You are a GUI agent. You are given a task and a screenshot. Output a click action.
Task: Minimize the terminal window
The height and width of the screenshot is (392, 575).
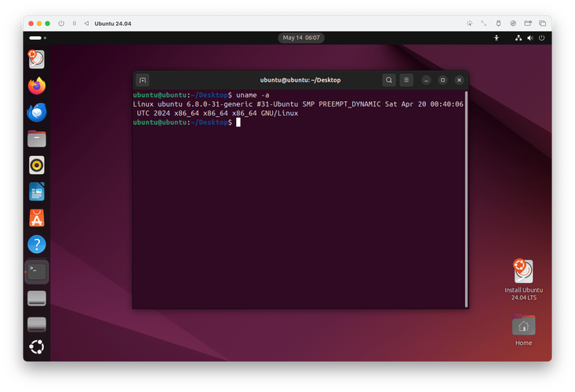(426, 80)
